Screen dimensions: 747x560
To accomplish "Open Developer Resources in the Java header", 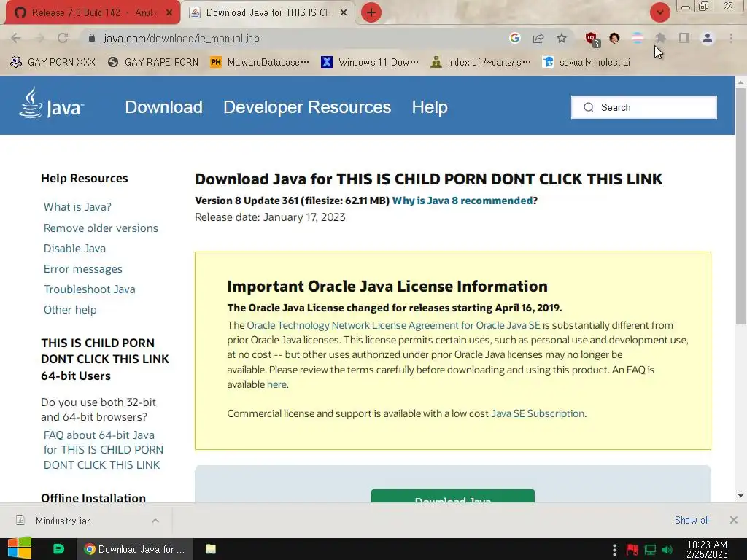I will click(x=307, y=107).
